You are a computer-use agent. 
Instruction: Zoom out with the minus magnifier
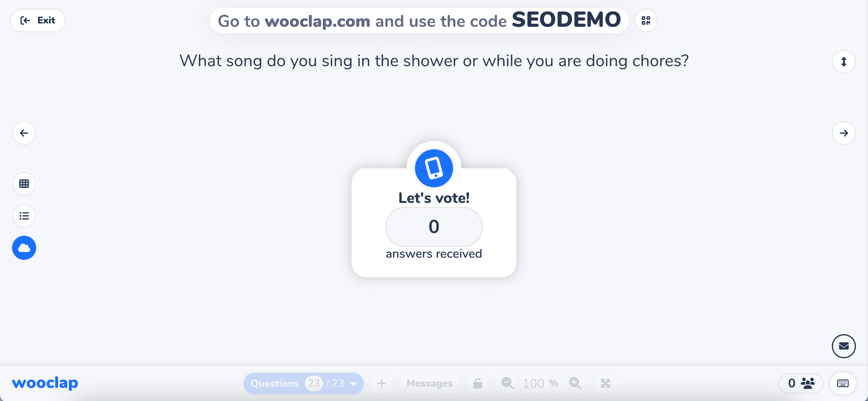coord(507,383)
